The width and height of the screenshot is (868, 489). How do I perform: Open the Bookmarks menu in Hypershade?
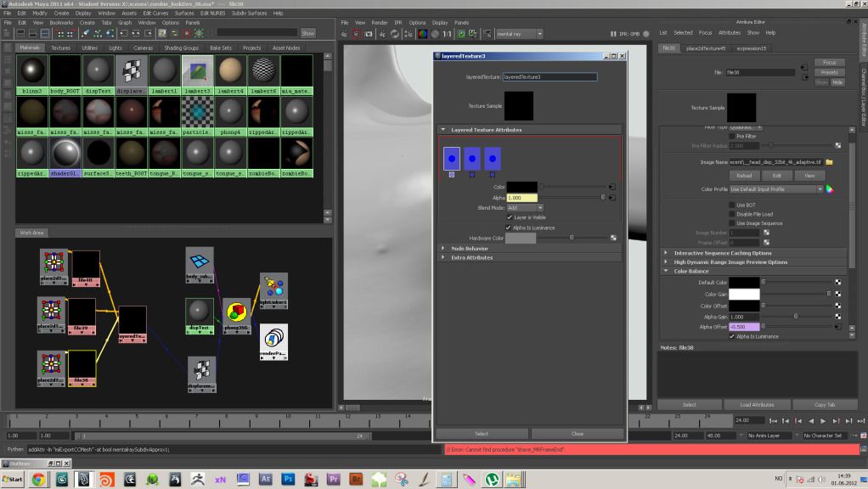tap(61, 23)
